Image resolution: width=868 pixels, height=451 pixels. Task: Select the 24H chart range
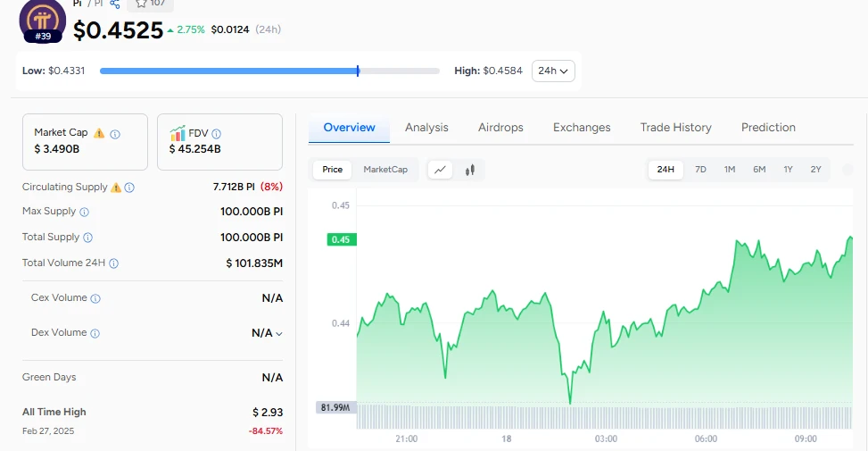[x=665, y=170]
